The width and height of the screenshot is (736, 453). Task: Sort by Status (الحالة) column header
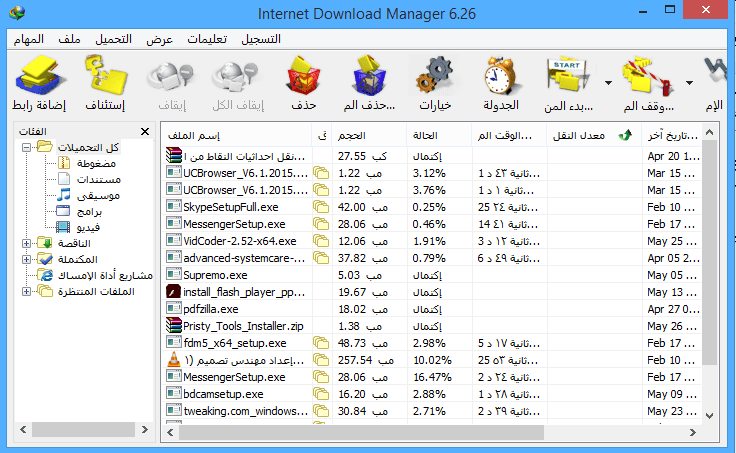click(439, 135)
